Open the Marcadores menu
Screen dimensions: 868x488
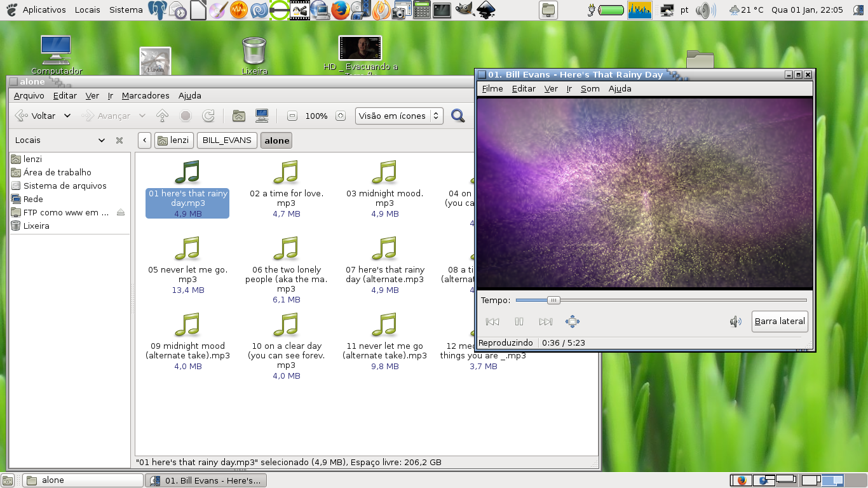[146, 95]
